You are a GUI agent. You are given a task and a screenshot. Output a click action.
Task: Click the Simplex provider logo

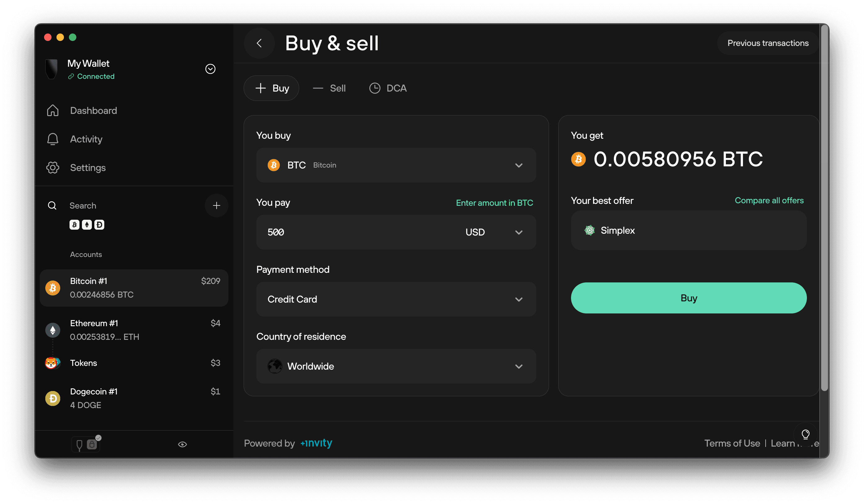click(589, 230)
